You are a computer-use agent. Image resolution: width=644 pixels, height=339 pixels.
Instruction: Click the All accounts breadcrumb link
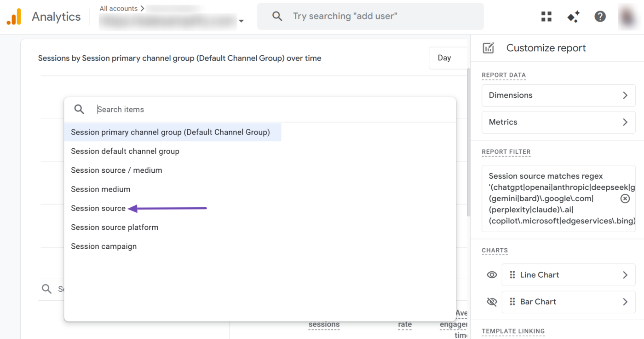119,8
